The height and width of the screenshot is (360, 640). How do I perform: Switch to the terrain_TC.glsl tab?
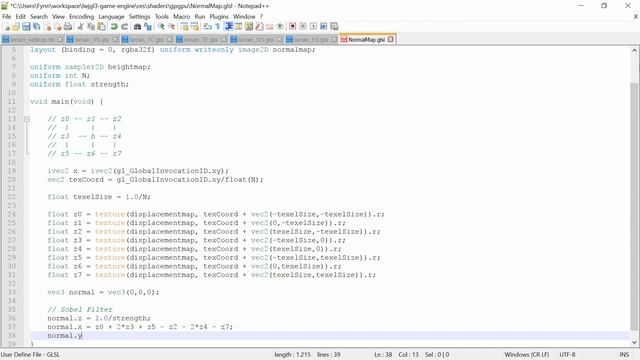[x=147, y=40]
